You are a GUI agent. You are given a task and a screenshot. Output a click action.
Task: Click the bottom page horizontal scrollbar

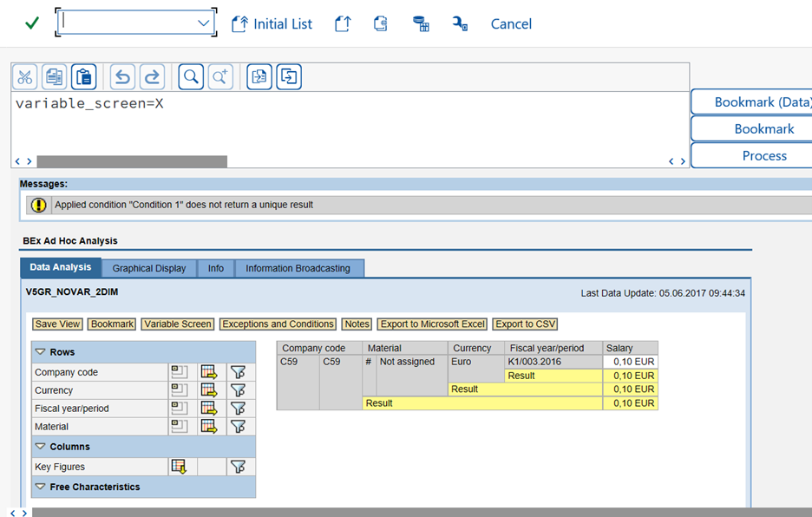coord(422,513)
